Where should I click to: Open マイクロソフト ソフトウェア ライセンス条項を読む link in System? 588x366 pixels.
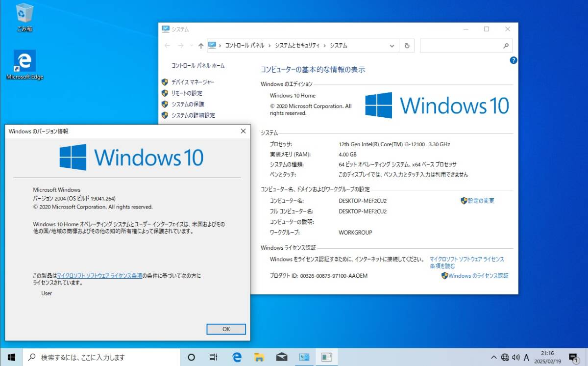pyautogui.click(x=467, y=262)
